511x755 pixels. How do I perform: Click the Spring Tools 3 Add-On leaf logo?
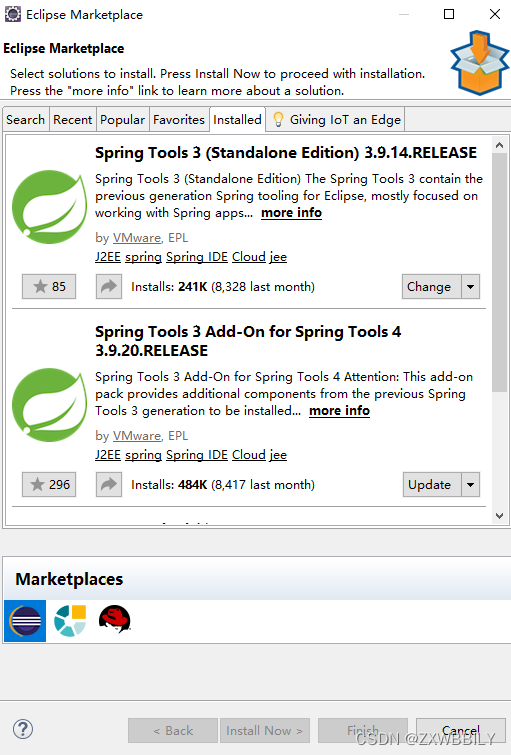tap(49, 405)
